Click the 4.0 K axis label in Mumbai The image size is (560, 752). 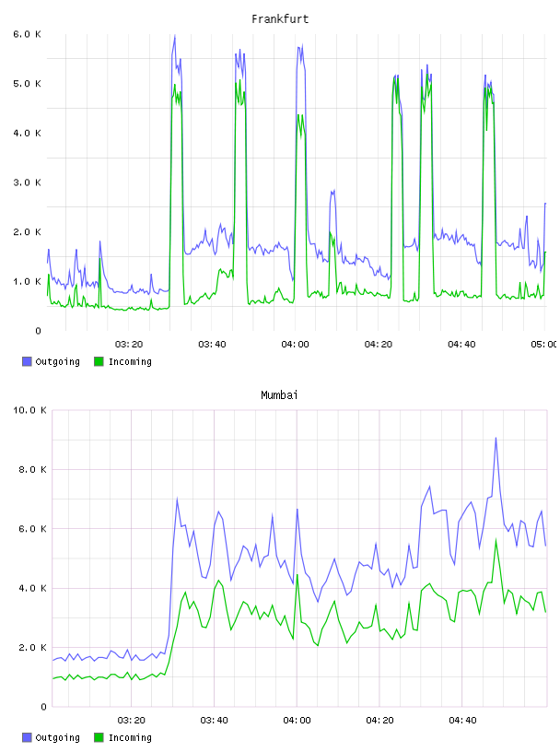32,589
